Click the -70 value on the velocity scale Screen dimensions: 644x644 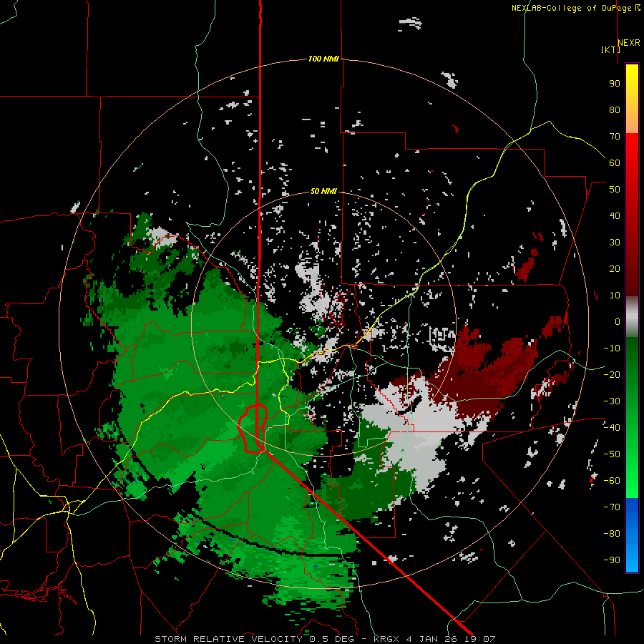[x=612, y=507]
